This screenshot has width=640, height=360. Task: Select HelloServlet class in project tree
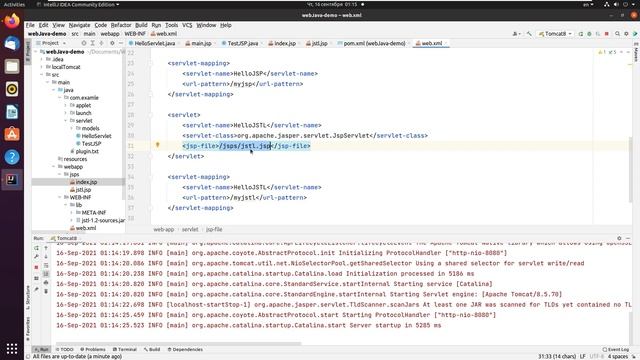point(93,136)
